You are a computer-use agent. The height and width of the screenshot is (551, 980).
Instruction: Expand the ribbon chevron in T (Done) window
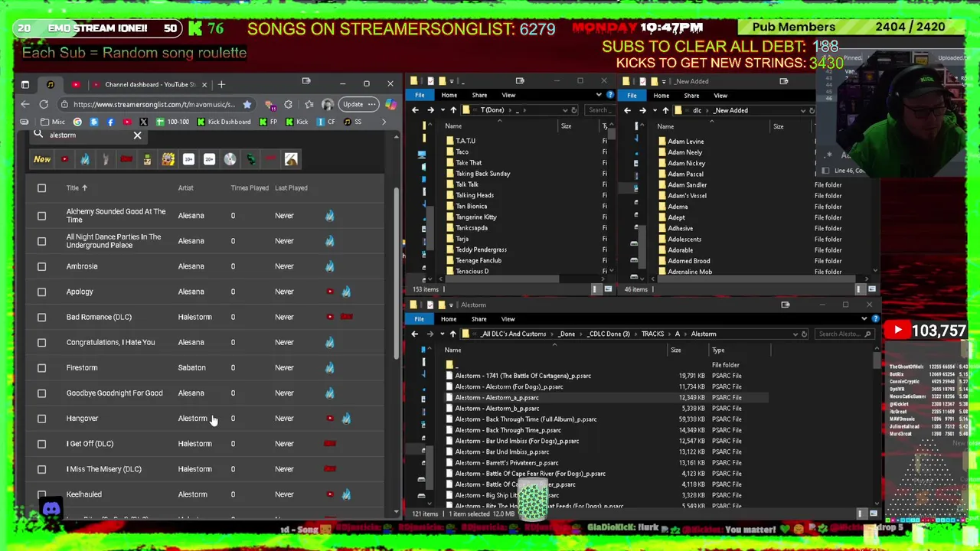599,95
